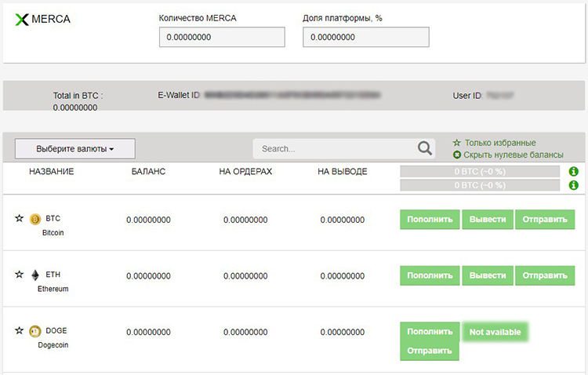This screenshot has width=588, height=375.
Task: Click the DOGE ticker text
Action: click(56, 331)
